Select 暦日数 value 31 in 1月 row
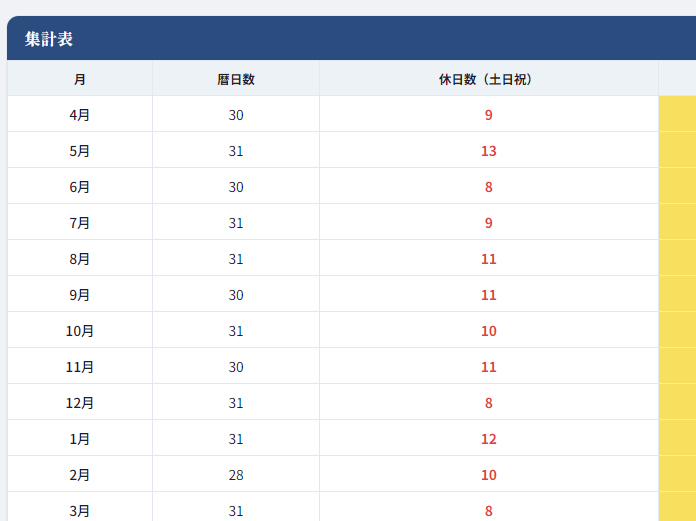The image size is (696, 521). pyautogui.click(x=236, y=439)
